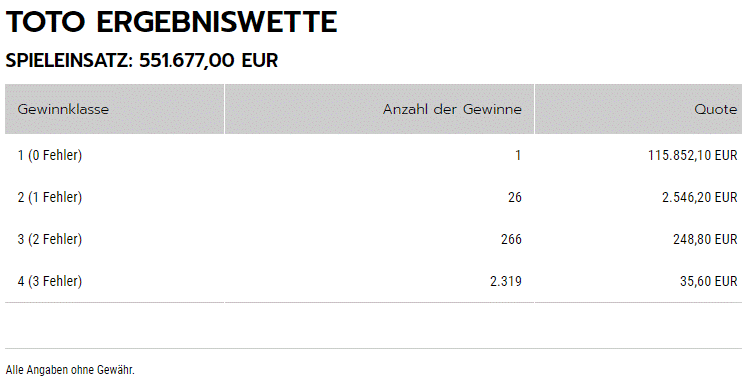Click the row label 1 (0 Fehler)

click(50, 155)
